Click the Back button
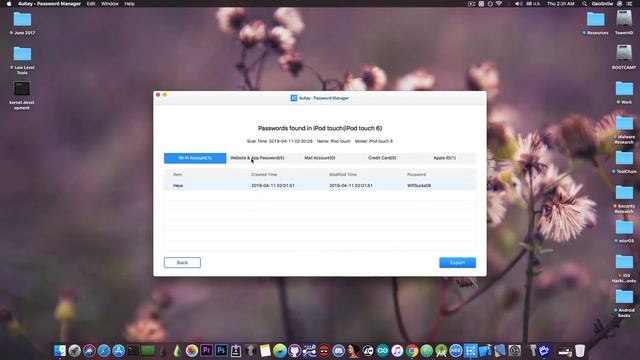This screenshot has height=360, width=640. point(182,262)
